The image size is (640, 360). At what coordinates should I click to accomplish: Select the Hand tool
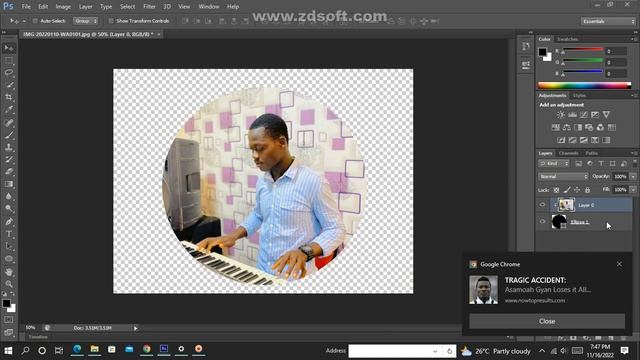point(9,272)
